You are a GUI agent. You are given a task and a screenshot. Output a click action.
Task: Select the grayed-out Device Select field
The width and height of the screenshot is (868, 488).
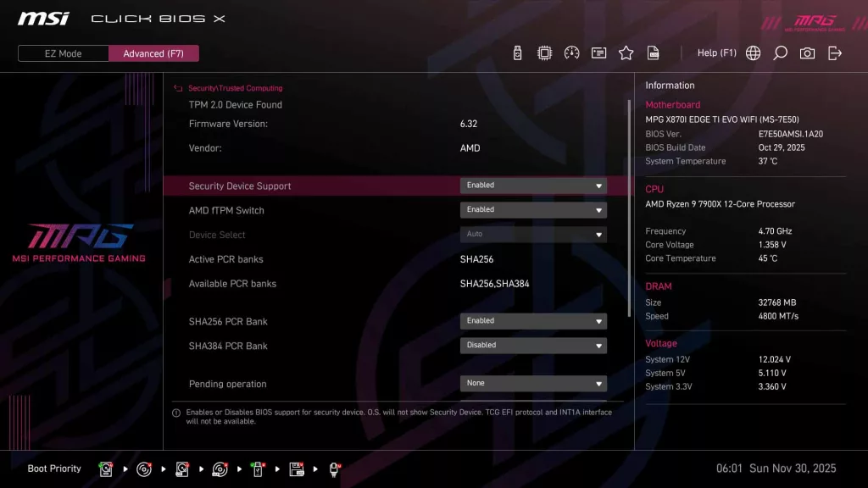(533, 234)
